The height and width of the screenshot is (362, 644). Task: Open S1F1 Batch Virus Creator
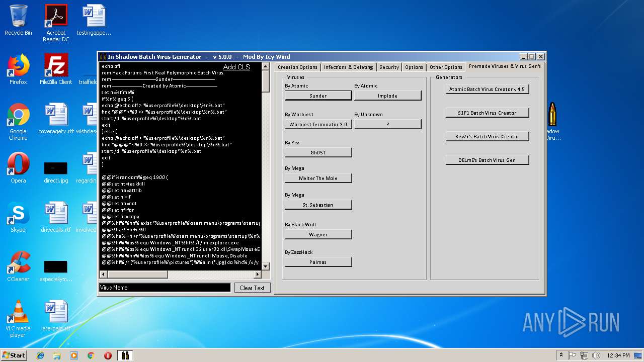click(487, 113)
